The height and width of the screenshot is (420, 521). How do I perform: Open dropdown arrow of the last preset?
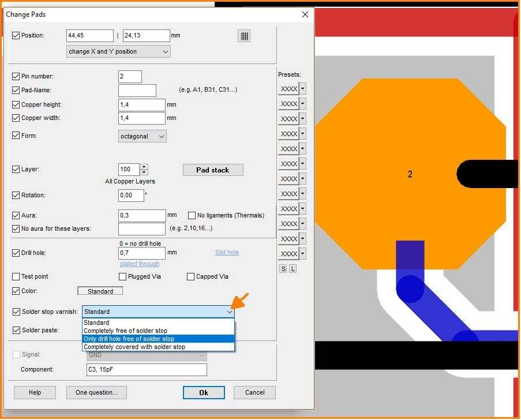302,254
